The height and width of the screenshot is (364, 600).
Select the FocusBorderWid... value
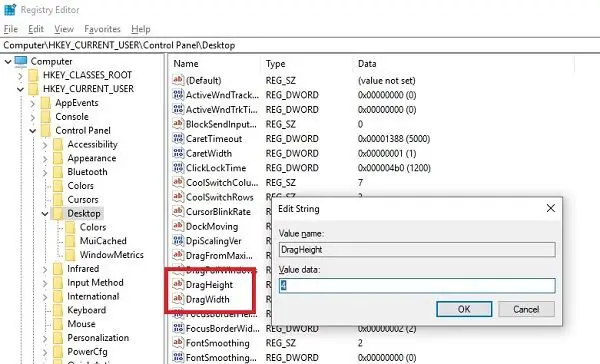pyautogui.click(x=222, y=328)
